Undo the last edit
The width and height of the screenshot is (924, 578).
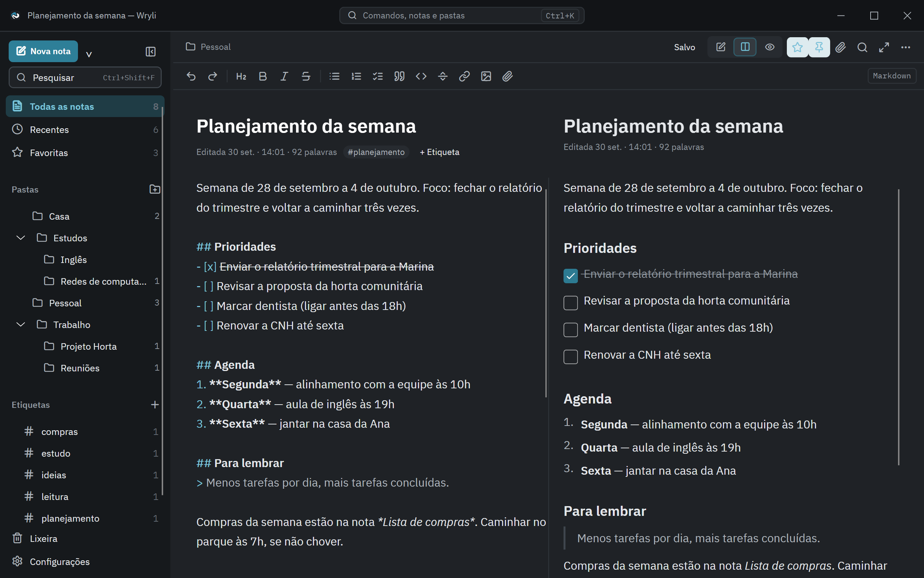191,76
